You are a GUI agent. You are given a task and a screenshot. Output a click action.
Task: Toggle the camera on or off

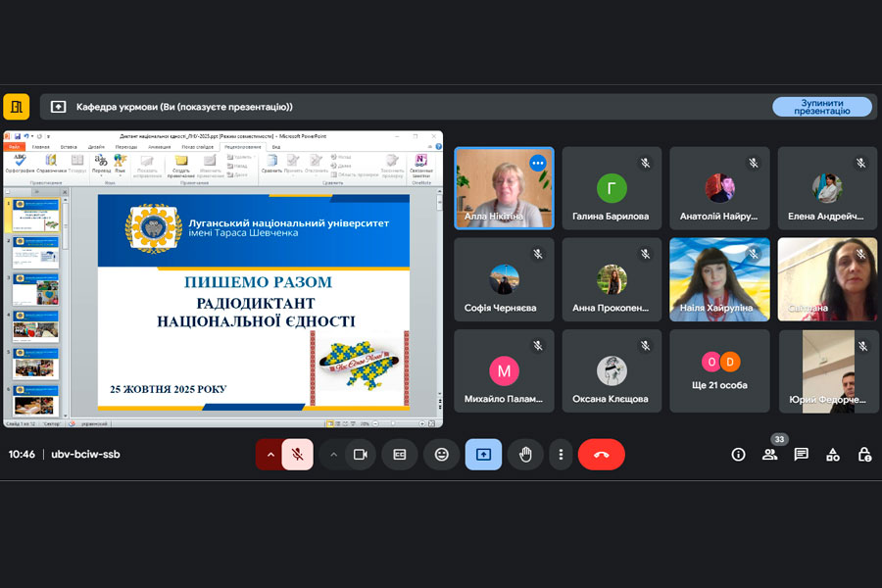tap(360, 454)
